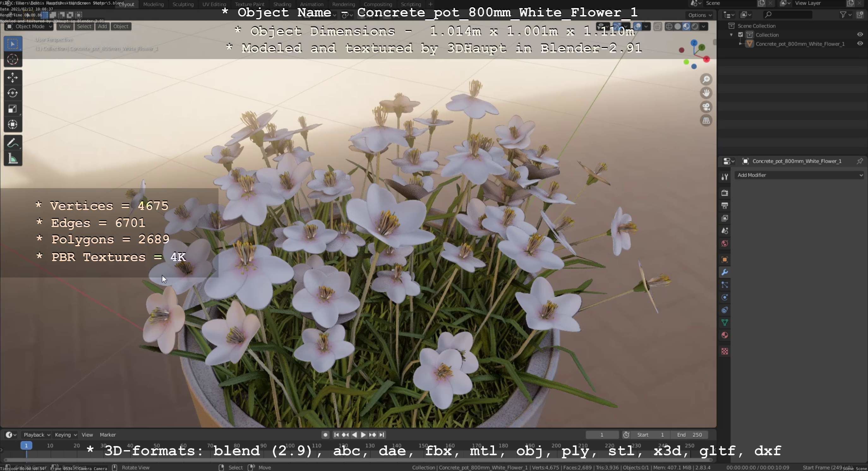The height and width of the screenshot is (471, 868).
Task: Select the Measure tool
Action: [12, 158]
